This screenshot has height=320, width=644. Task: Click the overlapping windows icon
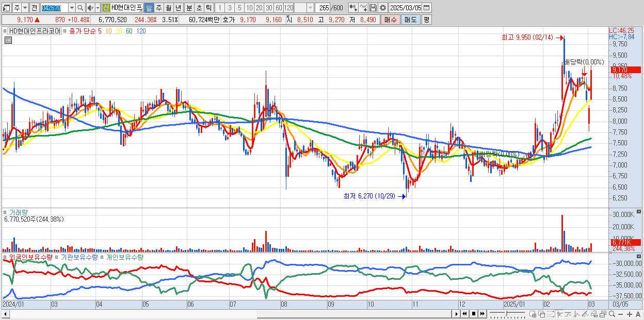[542, 314]
